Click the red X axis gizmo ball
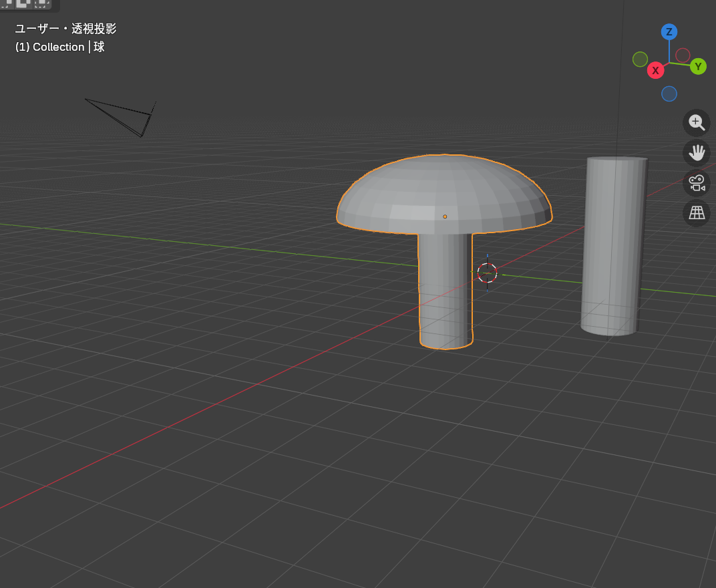 (x=655, y=70)
